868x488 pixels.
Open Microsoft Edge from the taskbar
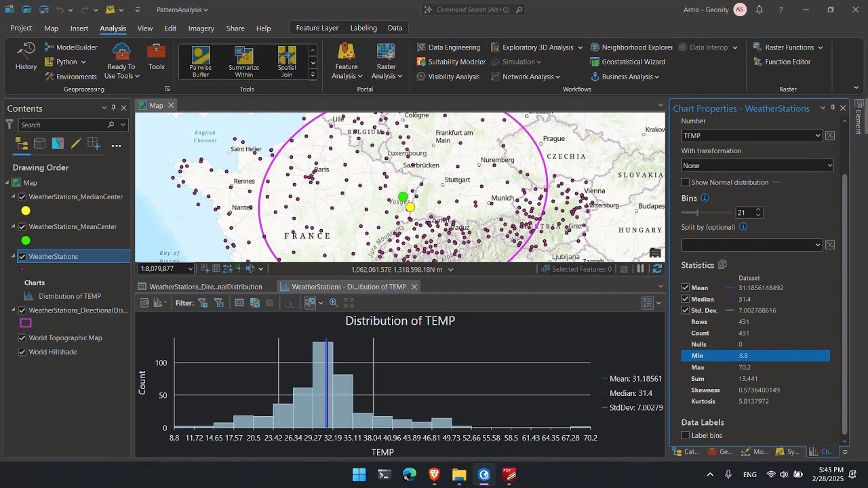410,474
